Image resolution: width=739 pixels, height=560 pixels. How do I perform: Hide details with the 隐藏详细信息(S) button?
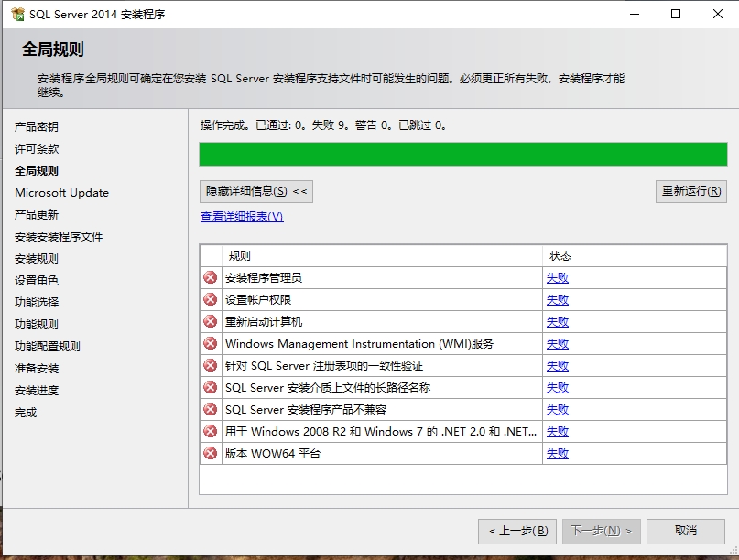tap(256, 191)
